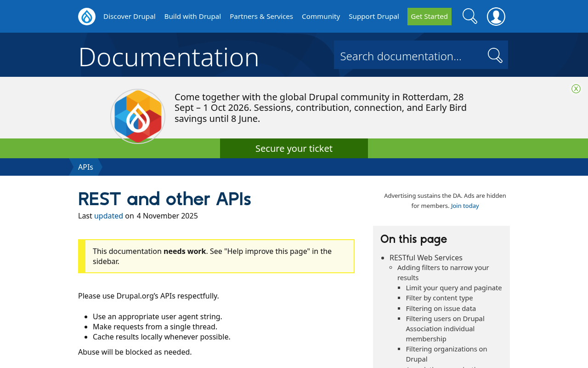588x368 pixels.
Task: Click 'Make requests from a single thread.'
Action: [155, 327]
